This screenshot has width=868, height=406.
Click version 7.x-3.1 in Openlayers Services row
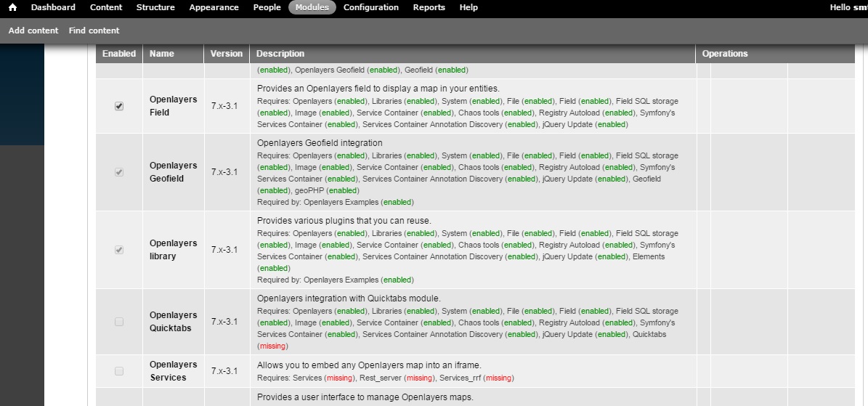click(224, 370)
